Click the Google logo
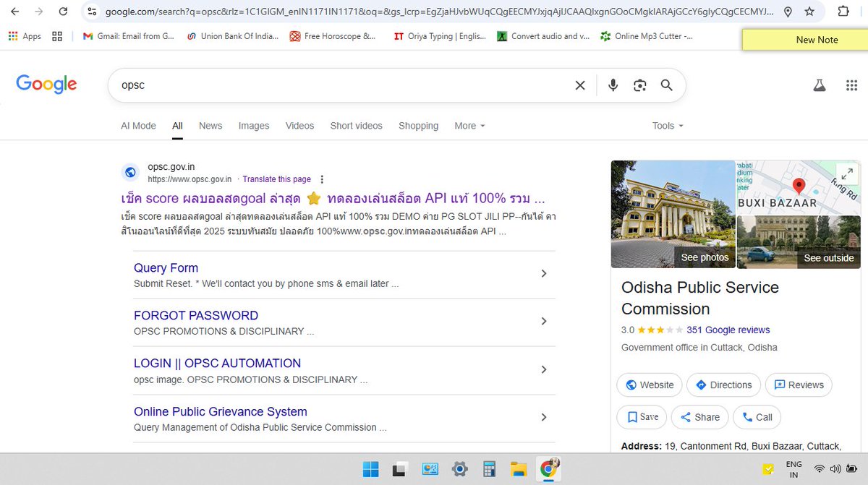868x485 pixels. point(46,85)
